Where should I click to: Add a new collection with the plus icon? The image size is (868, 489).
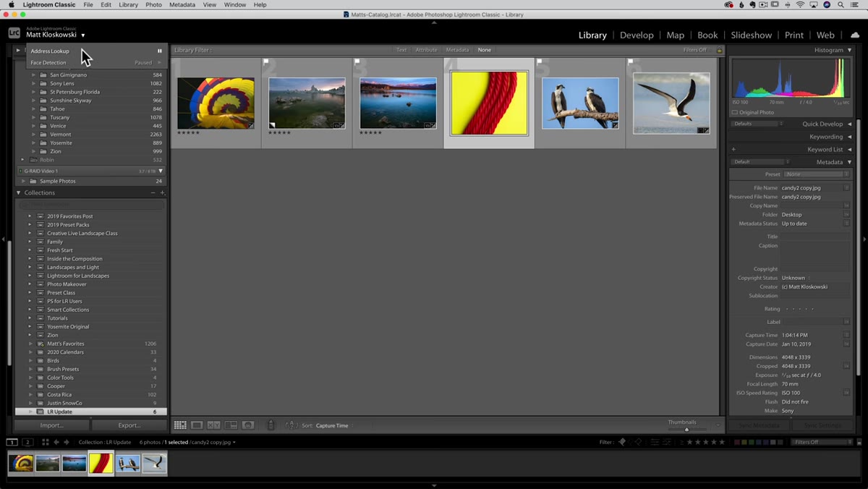click(163, 193)
